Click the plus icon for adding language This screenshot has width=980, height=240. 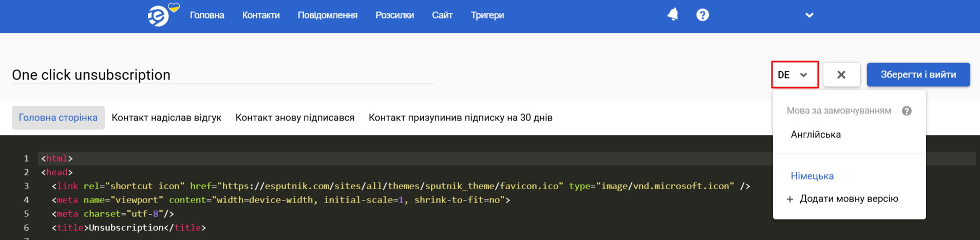pos(790,199)
